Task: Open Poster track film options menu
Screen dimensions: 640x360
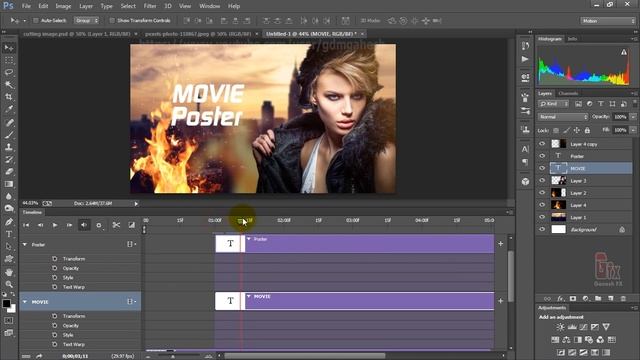Action: click(131, 244)
